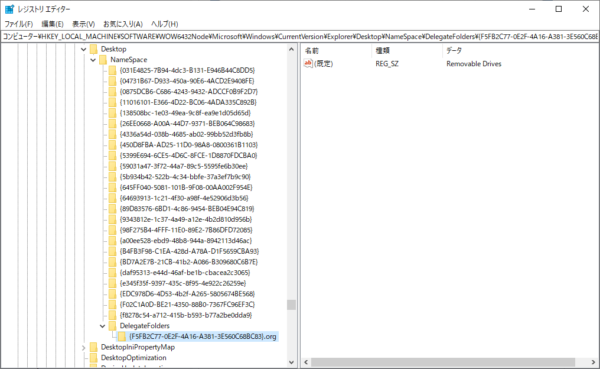Viewport: 600px width, 369px height.
Task: Collapse the Desktop tree node
Action: (x=83, y=49)
